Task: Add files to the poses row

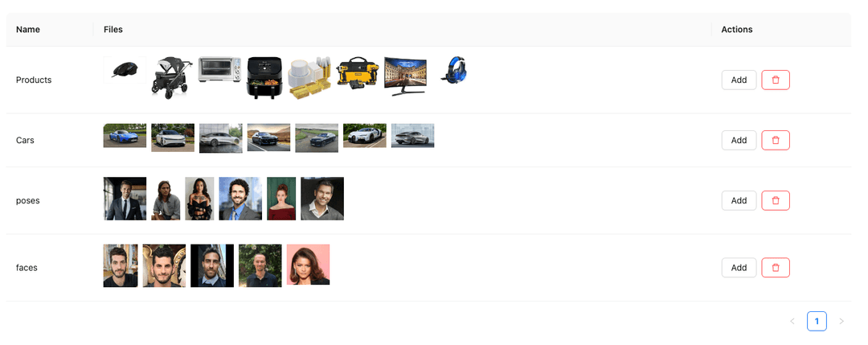Action: 739,200
